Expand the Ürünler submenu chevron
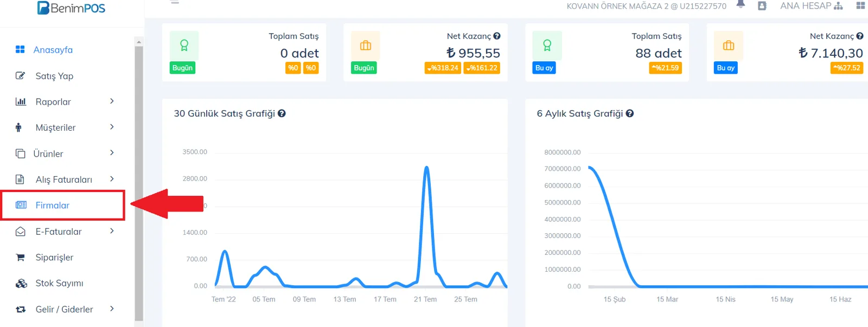868x327 pixels. [112, 153]
